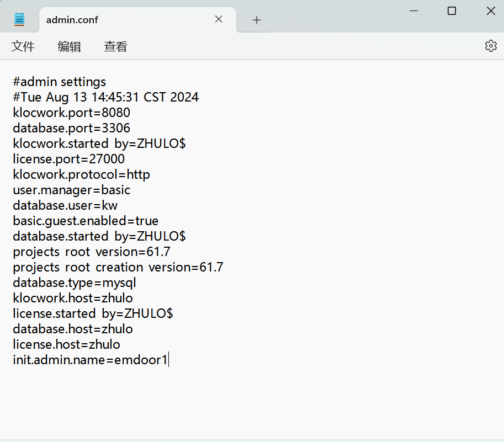This screenshot has height=442, width=504.
Task: Open the 查看 menu
Action: tap(115, 47)
